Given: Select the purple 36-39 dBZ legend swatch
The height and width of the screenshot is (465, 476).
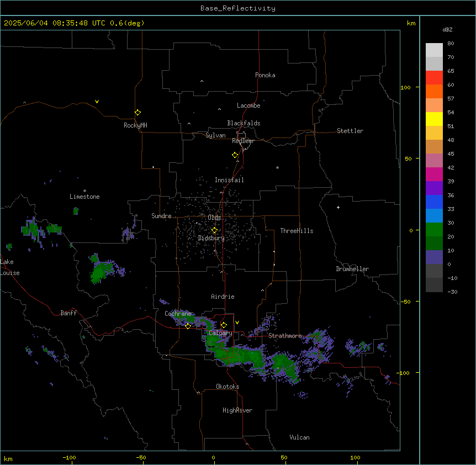Looking at the screenshot, I should (434, 188).
